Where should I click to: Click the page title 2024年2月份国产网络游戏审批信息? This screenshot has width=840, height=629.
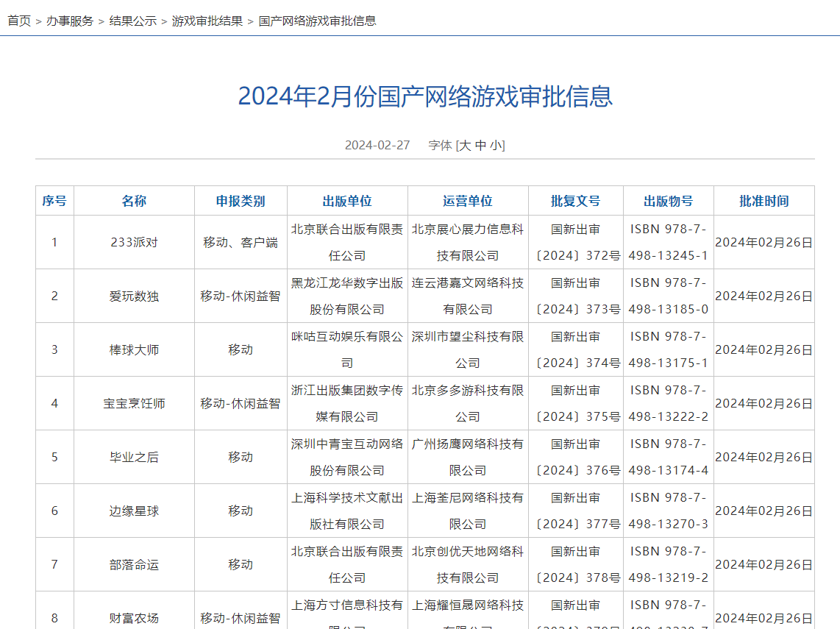tap(425, 96)
